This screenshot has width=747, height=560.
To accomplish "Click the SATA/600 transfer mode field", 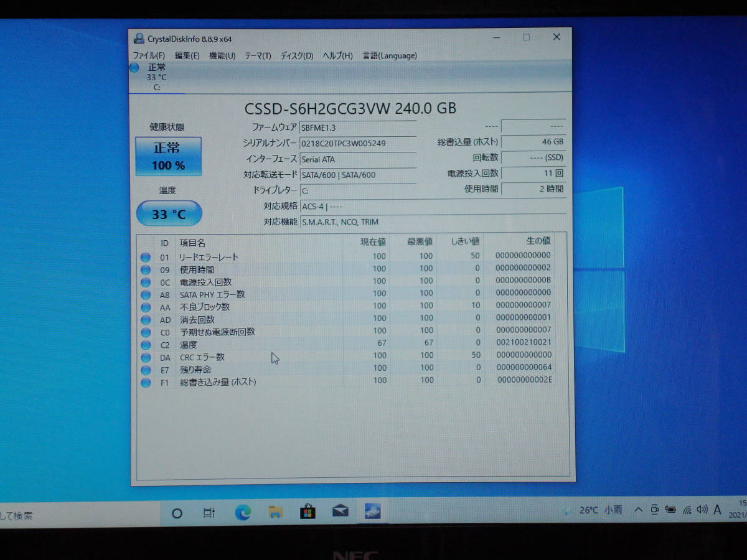I will pyautogui.click(x=357, y=175).
